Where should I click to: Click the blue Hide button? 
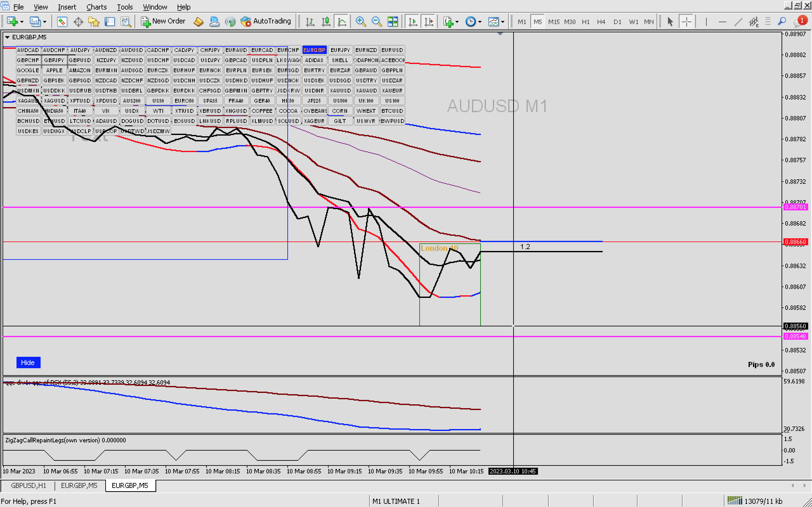[x=28, y=363]
